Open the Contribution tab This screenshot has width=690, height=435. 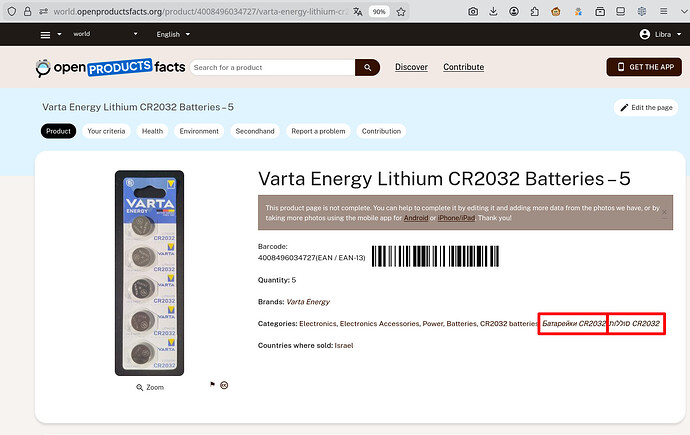pyautogui.click(x=381, y=131)
